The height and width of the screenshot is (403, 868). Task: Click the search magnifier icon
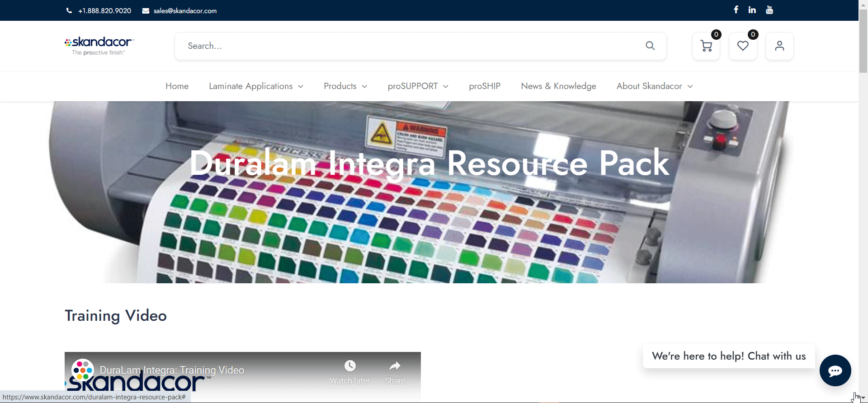click(650, 46)
